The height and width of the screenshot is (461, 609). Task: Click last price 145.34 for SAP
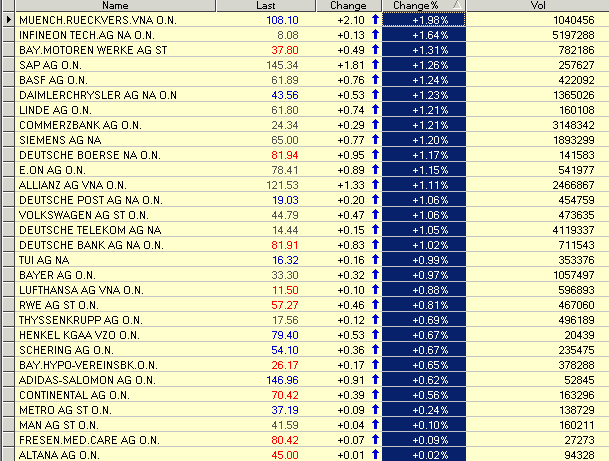282,65
